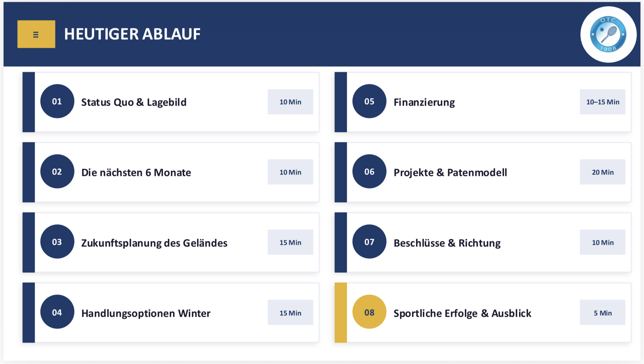Click the yellow 08 circle badge
This screenshot has width=644, height=364.
[x=369, y=312]
